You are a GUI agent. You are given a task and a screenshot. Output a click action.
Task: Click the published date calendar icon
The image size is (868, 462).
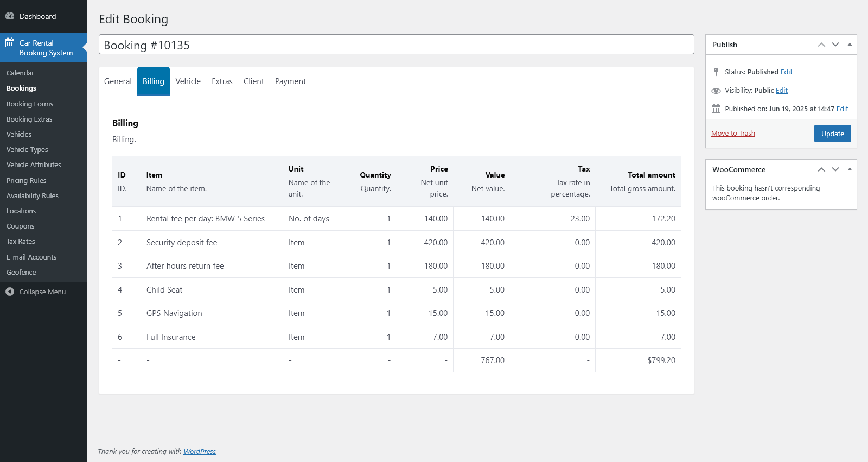[x=716, y=109]
